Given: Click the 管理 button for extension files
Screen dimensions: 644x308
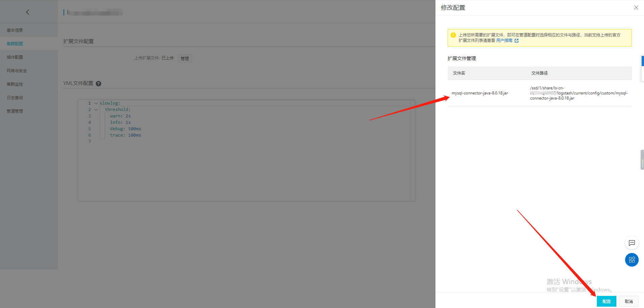Looking at the screenshot, I should coord(185,58).
